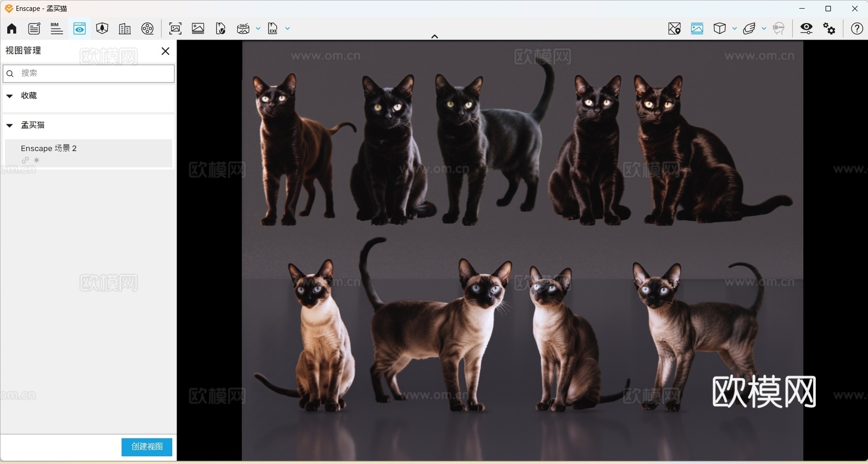Open dropdown beside the wing navigation icon
This screenshot has height=464, width=868.
pos(764,28)
